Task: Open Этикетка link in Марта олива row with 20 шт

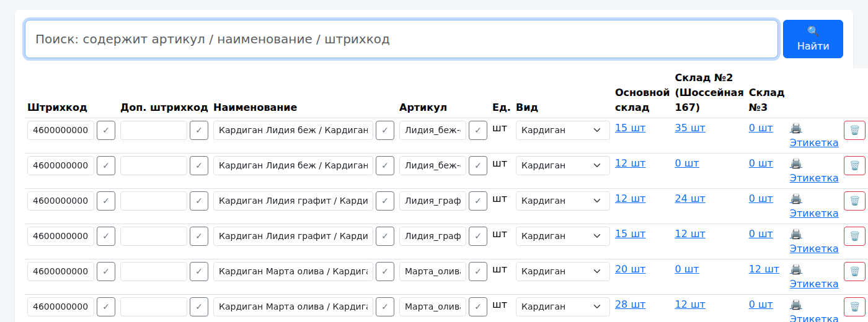Action: click(814, 284)
